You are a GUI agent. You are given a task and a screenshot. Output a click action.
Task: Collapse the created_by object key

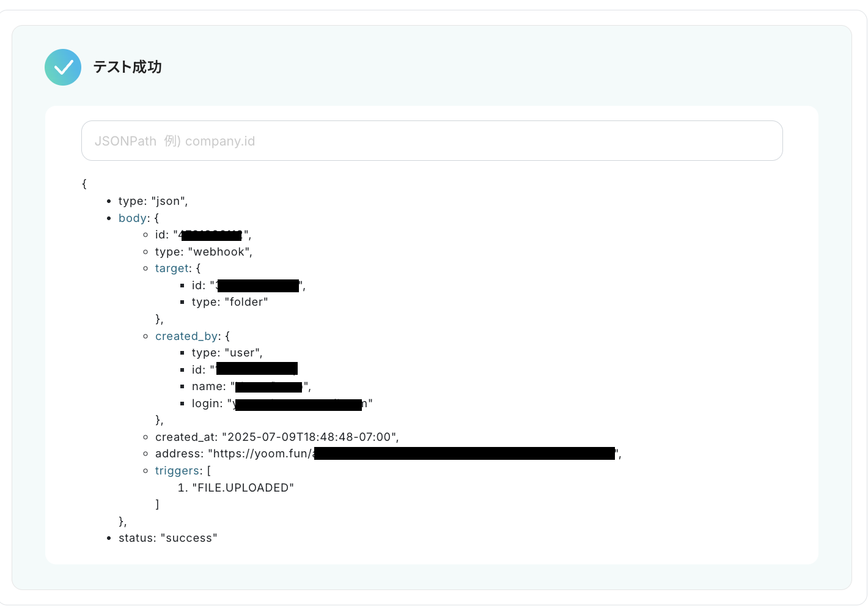186,336
